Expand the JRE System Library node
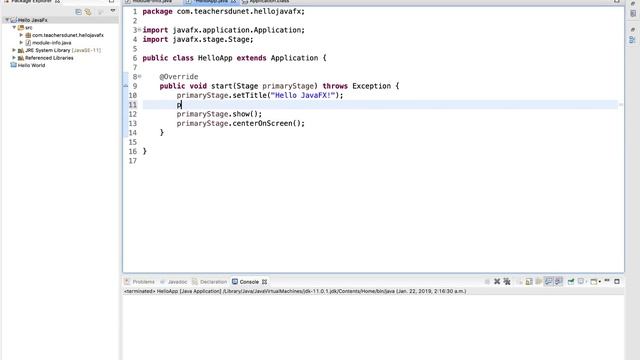 (14, 50)
